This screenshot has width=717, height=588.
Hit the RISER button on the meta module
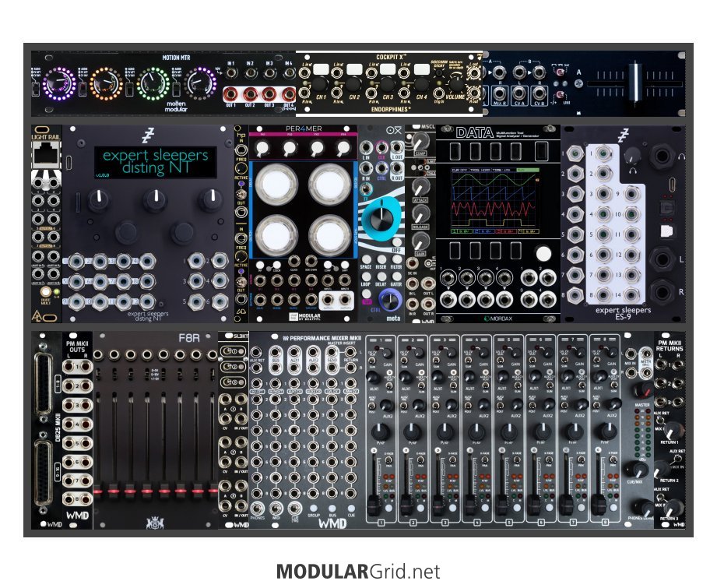pos(381,259)
